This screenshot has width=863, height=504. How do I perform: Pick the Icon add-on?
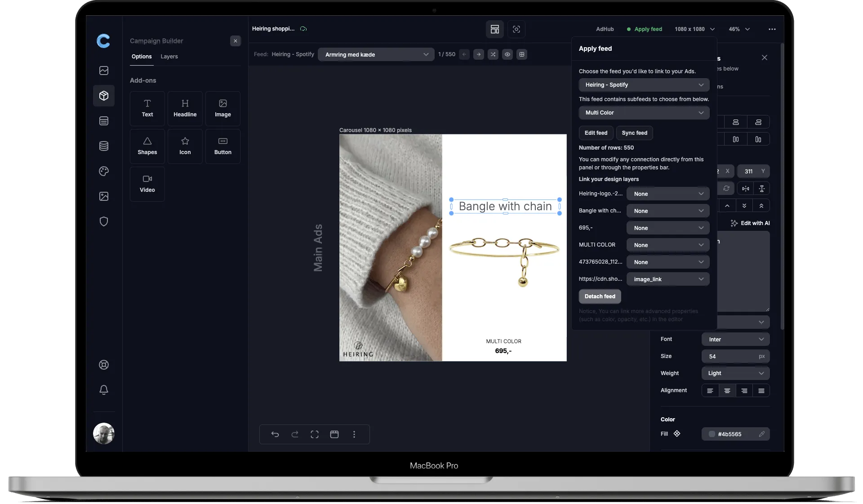coord(185,146)
